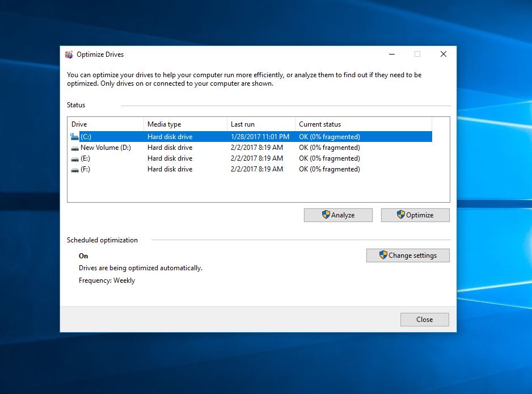The width and height of the screenshot is (532, 394).
Task: Click the shield icon on Change settings
Action: [383, 255]
